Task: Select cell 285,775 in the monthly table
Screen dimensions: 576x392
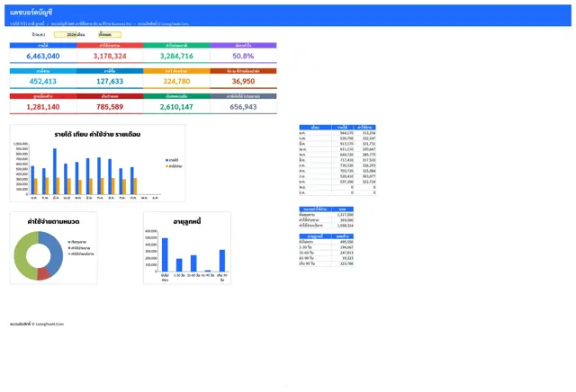Action: pos(364,155)
